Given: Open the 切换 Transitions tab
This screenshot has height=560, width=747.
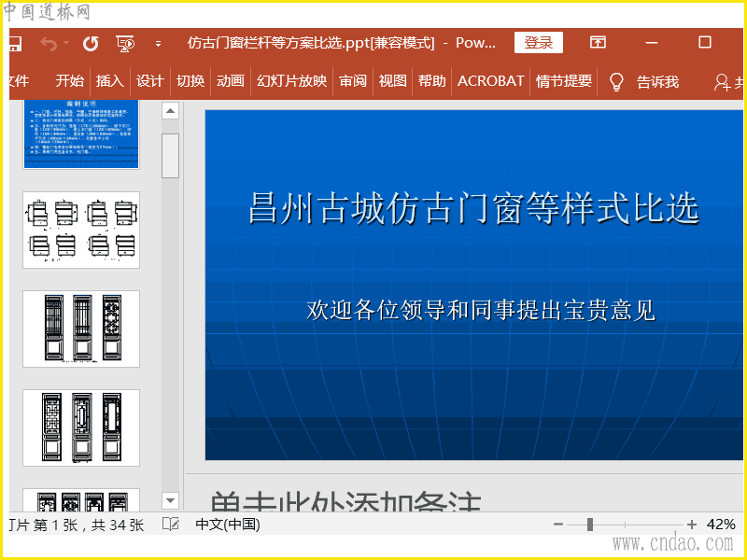Looking at the screenshot, I should pos(190,81).
